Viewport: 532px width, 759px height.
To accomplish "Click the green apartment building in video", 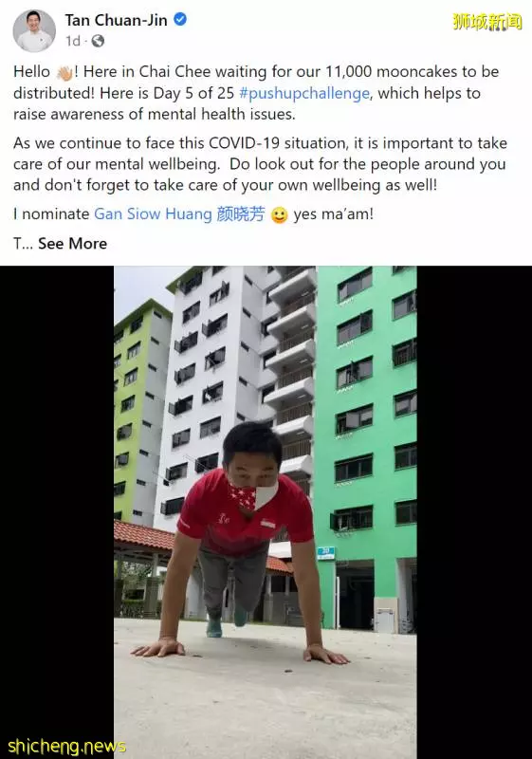I will pos(366,435).
